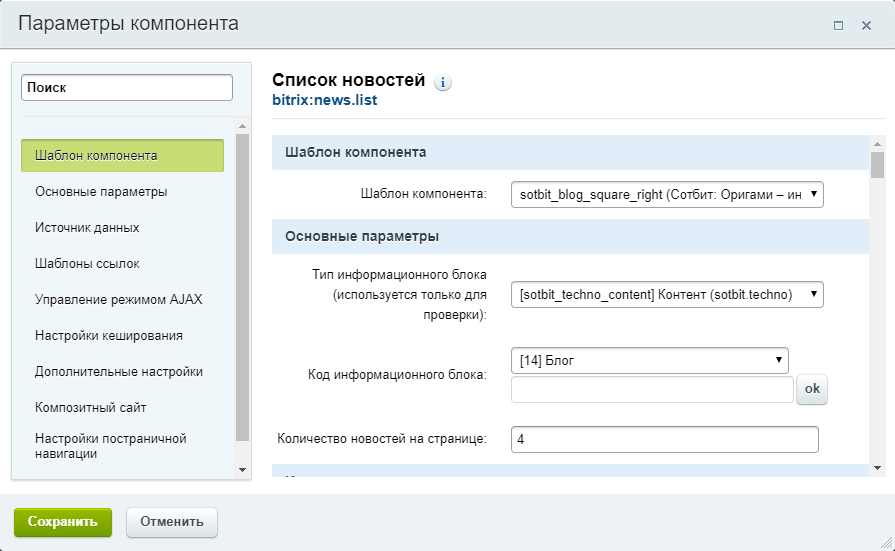This screenshot has width=895, height=551.
Task: Select Управление режимом AJAX item
Action: coord(118,299)
